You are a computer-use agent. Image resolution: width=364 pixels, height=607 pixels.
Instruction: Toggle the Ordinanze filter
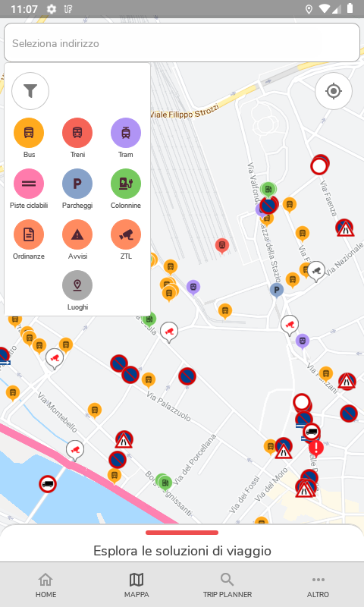coord(29,234)
